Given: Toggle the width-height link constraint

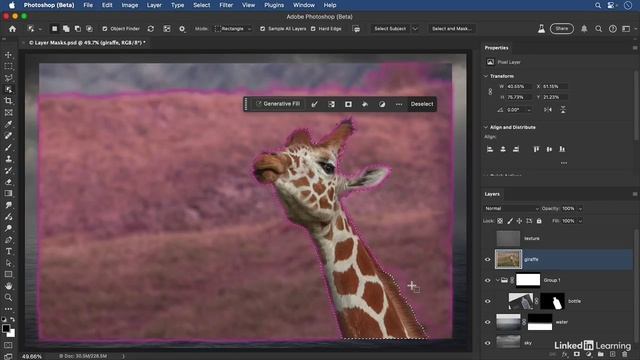Looking at the screenshot, I should pos(490,92).
